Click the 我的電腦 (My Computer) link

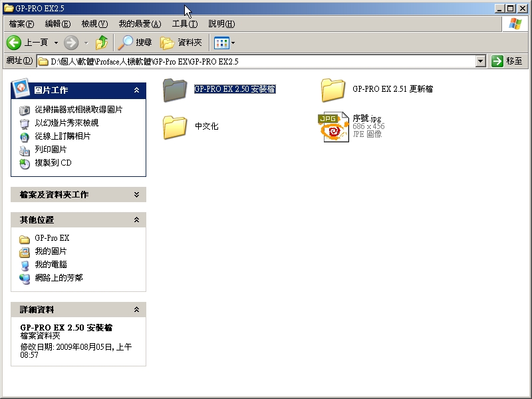(51, 265)
